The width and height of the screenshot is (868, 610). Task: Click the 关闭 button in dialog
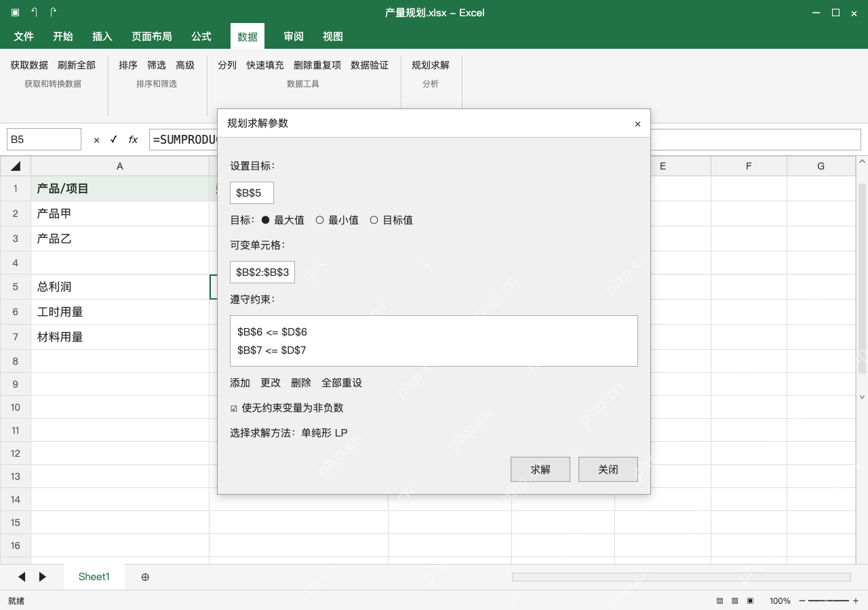[608, 469]
